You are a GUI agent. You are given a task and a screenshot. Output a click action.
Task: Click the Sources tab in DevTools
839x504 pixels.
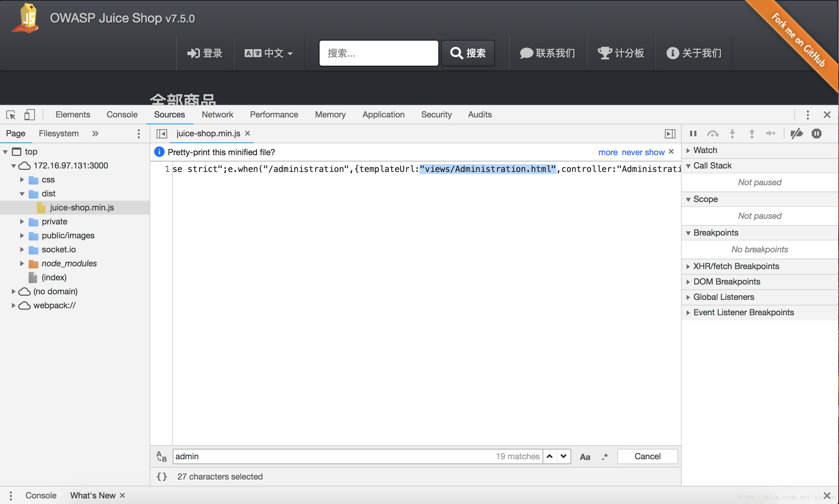(169, 114)
